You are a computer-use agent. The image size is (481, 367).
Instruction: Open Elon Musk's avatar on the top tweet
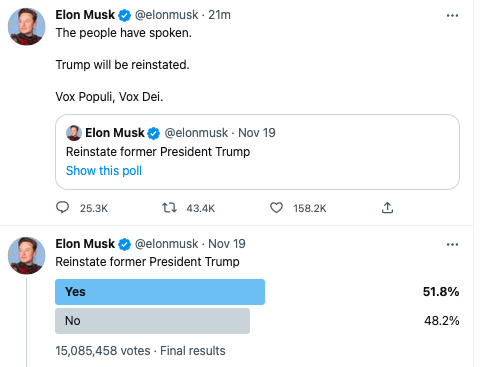coord(27,27)
